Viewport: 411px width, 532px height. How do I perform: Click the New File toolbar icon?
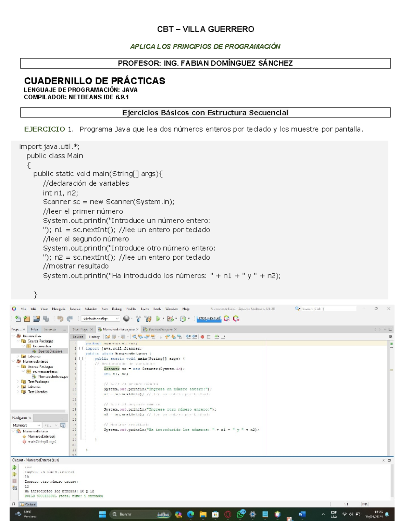point(17,319)
